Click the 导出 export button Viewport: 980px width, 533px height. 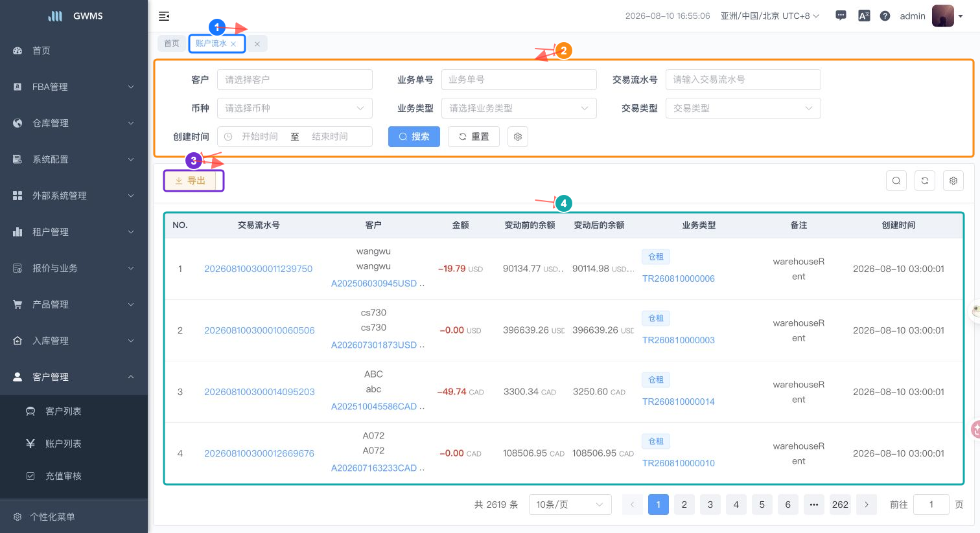coord(190,181)
